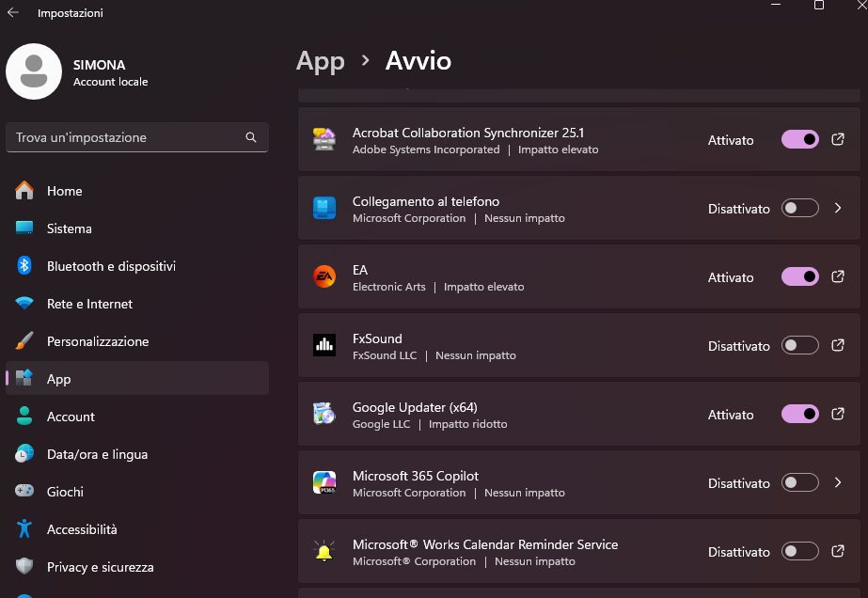
Task: Click Trova un'impostazione search field
Action: 136,137
